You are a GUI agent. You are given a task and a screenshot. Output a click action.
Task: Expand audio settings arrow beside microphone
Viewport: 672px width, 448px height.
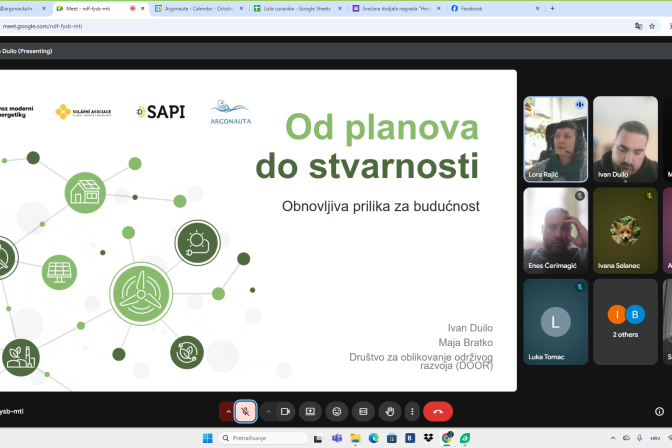[227, 411]
